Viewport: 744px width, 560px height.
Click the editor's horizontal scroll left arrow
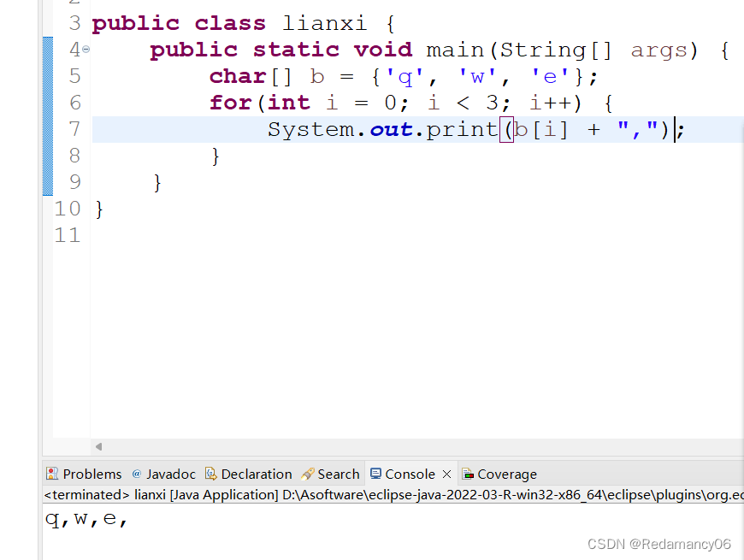(x=98, y=446)
